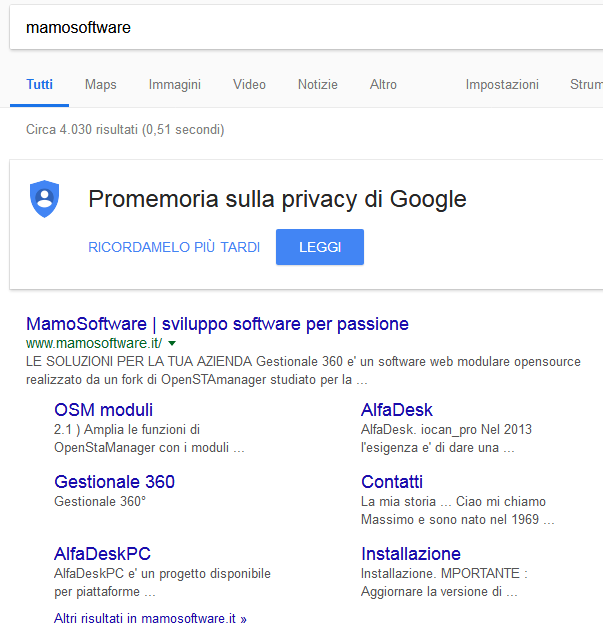Open the AlfaDesk sitelink
Viewport: 603px width, 644px height.
pos(397,410)
